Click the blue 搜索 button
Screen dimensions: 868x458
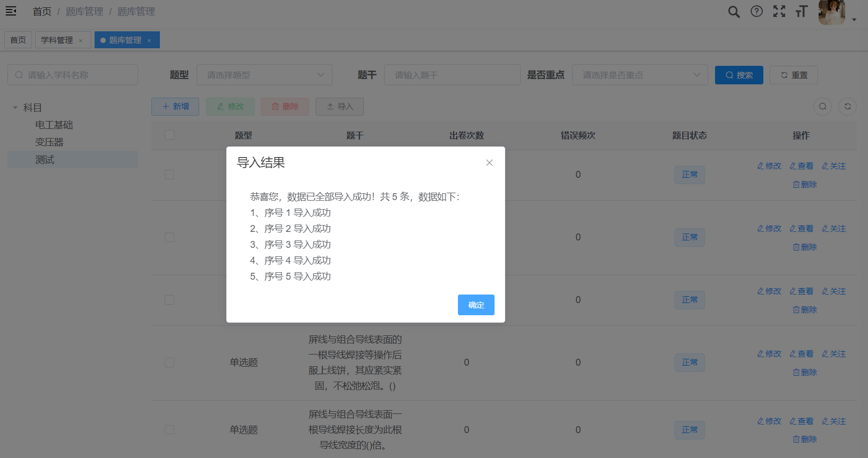coord(738,75)
